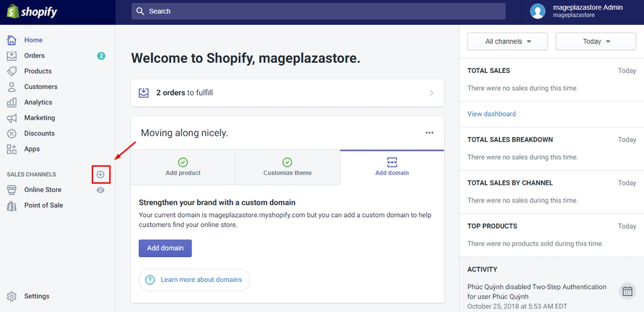Click the Add domain browser icon

pyautogui.click(x=392, y=162)
